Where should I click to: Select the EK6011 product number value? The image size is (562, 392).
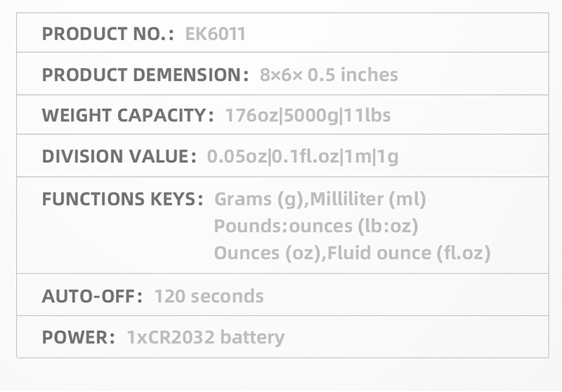coord(216,34)
